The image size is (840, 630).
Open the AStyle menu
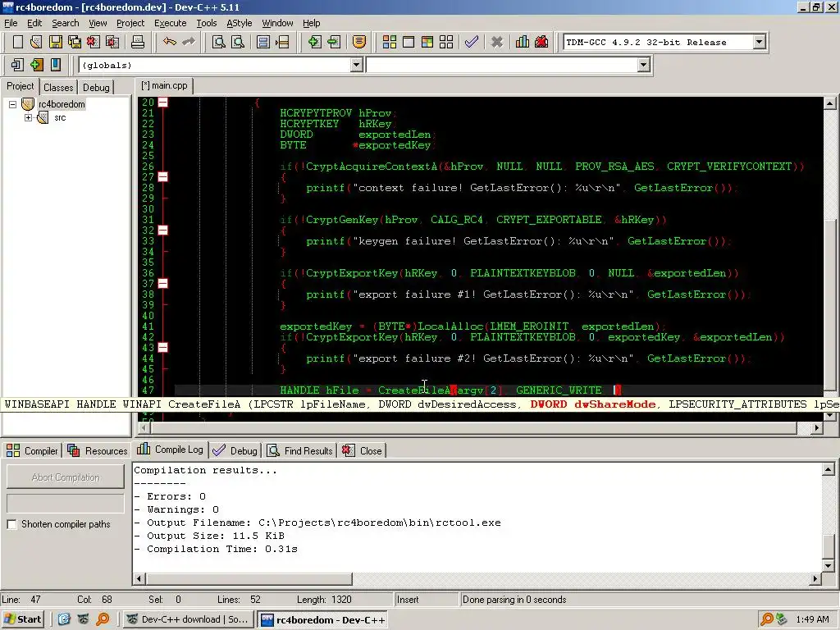pyautogui.click(x=239, y=23)
